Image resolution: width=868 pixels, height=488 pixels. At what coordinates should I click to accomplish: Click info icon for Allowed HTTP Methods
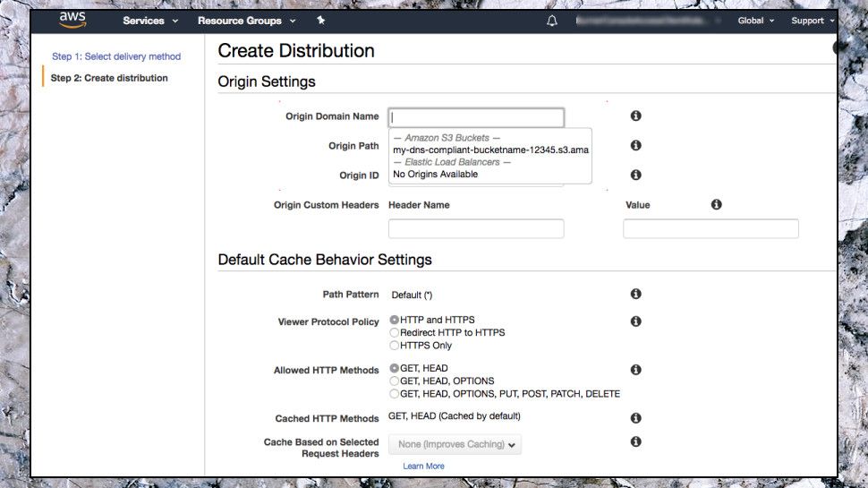[x=636, y=369]
